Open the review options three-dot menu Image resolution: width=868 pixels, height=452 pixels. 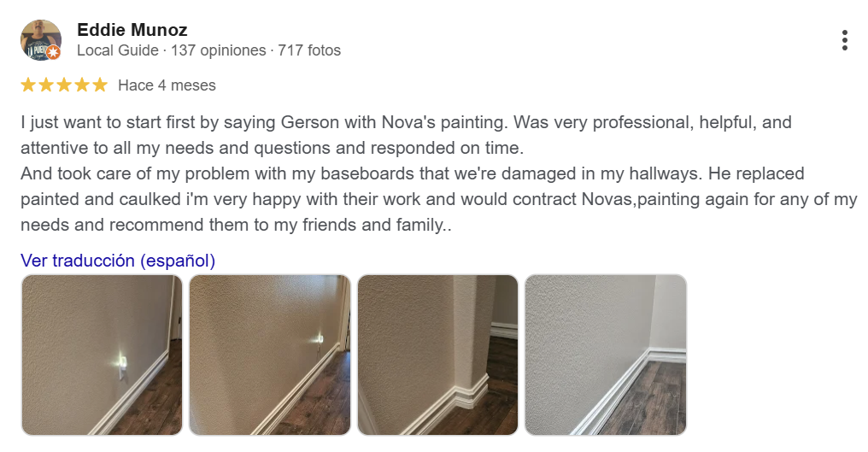pyautogui.click(x=844, y=40)
